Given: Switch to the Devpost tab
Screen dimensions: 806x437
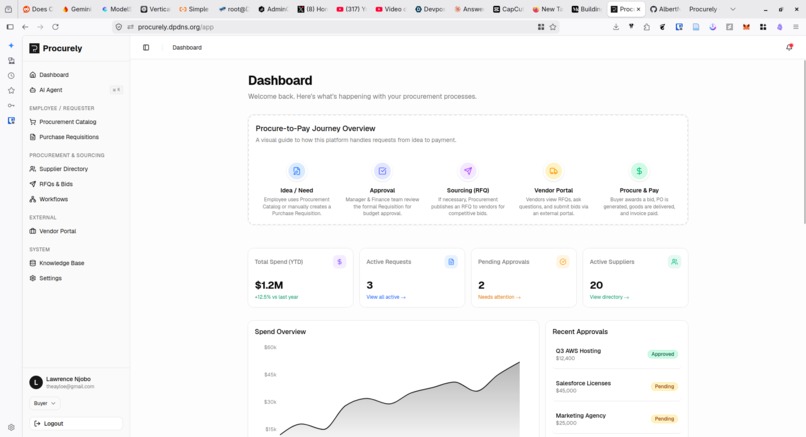Looking at the screenshot, I should tap(429, 9).
